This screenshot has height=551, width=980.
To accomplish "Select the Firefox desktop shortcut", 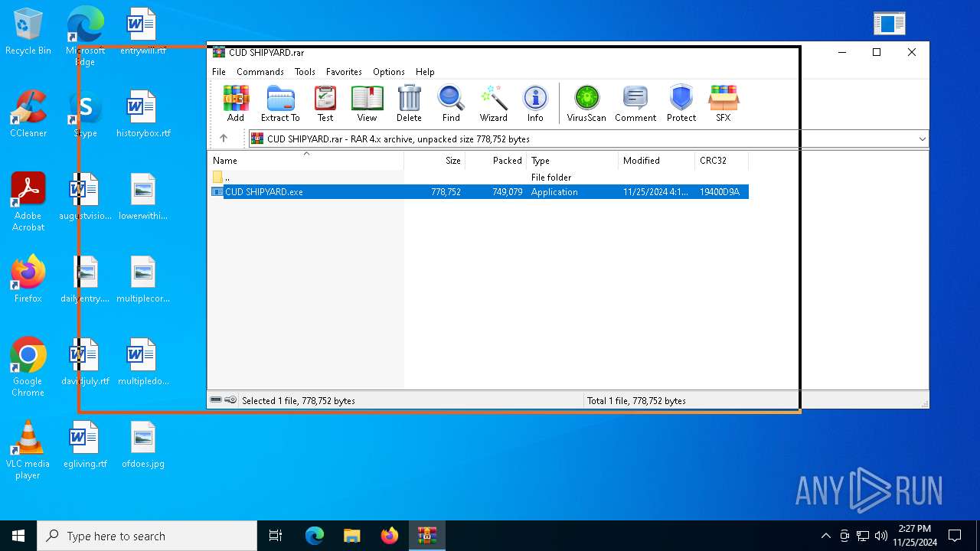I will 28,280.
